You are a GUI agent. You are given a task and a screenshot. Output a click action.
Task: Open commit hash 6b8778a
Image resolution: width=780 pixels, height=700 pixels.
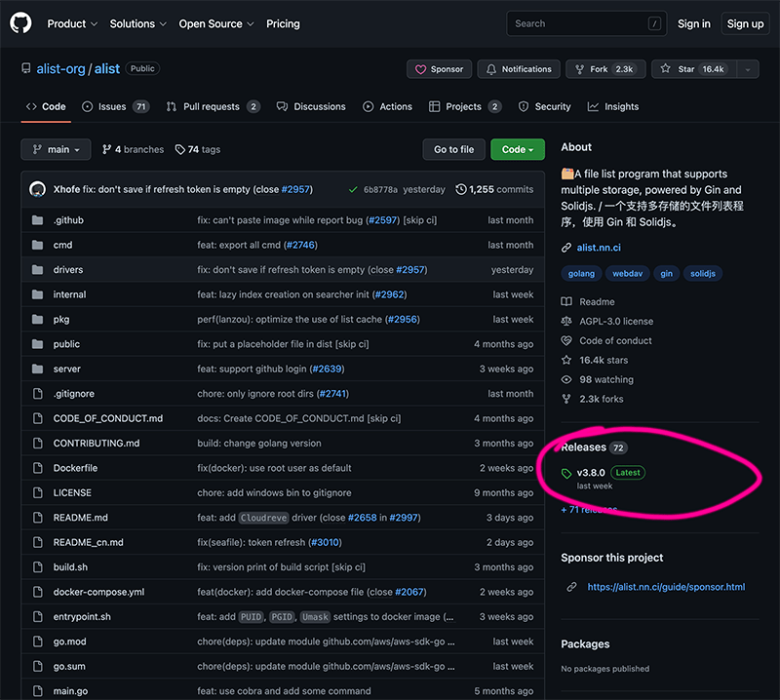click(380, 189)
